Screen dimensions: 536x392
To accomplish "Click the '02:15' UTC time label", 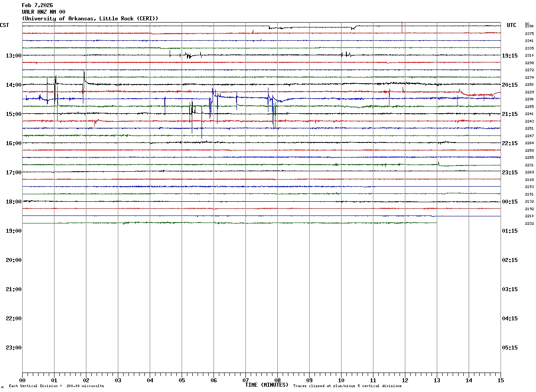I will pyautogui.click(x=510, y=260).
